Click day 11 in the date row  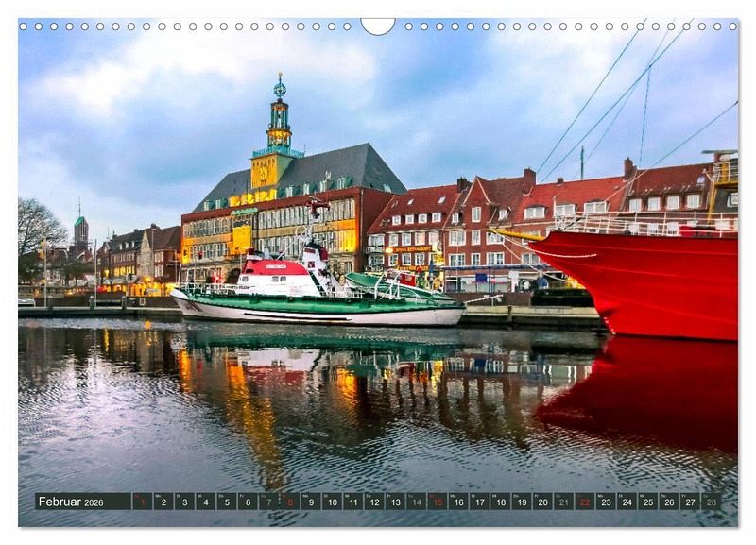click(x=352, y=502)
